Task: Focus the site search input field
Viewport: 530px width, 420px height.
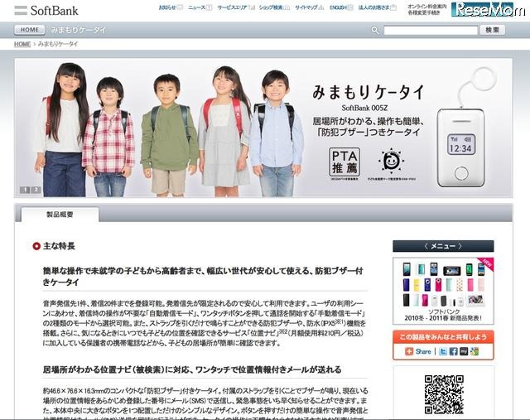Action: [x=431, y=30]
